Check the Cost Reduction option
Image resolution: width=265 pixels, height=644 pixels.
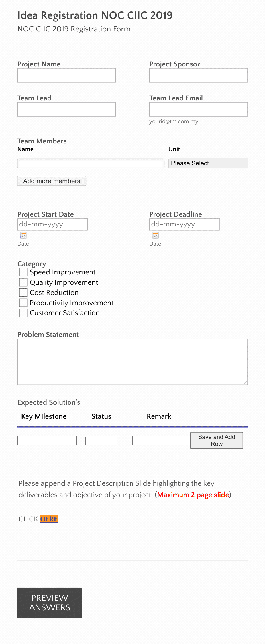point(23,292)
